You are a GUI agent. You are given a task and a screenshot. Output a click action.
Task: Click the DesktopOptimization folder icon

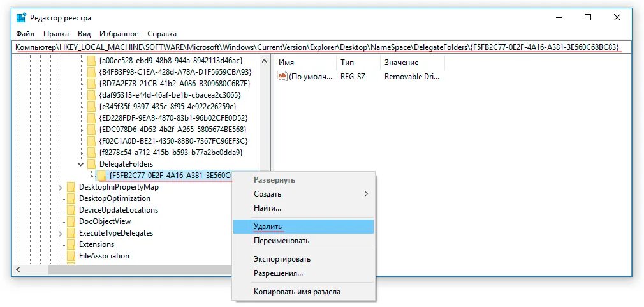coord(71,198)
